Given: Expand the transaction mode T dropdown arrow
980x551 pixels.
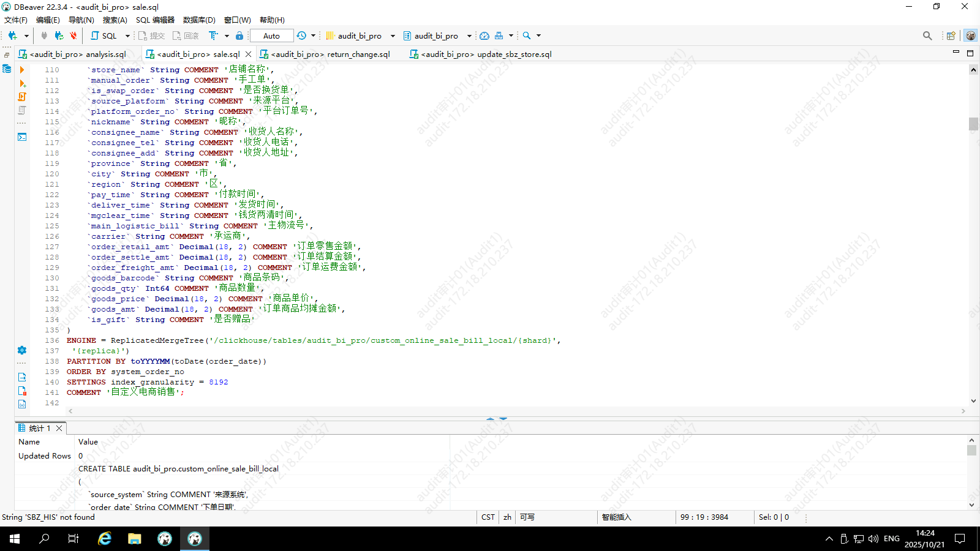Looking at the screenshot, I should point(227,36).
